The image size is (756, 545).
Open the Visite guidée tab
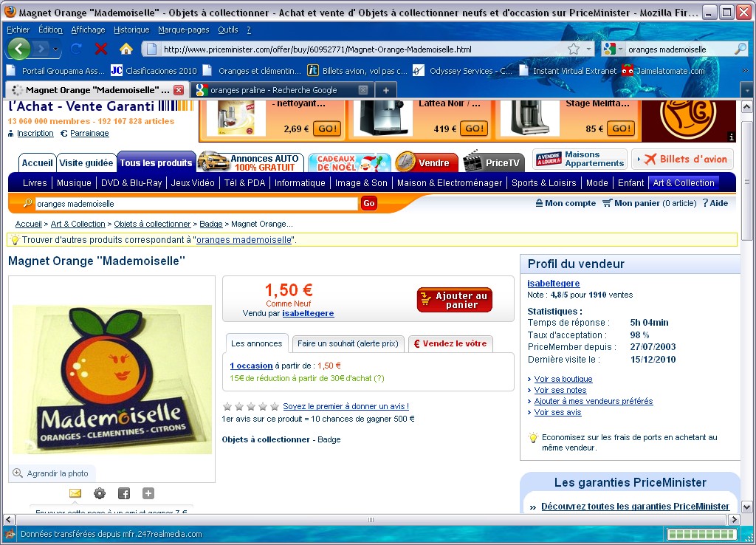point(86,163)
